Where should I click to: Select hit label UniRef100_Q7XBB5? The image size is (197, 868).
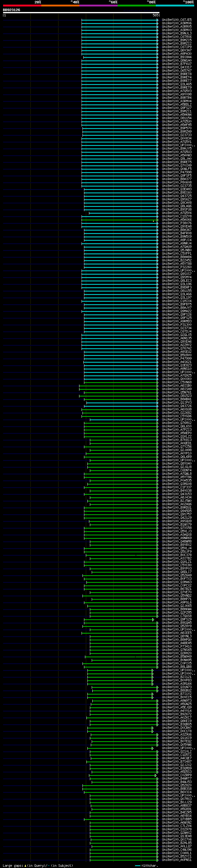click(177, 819)
